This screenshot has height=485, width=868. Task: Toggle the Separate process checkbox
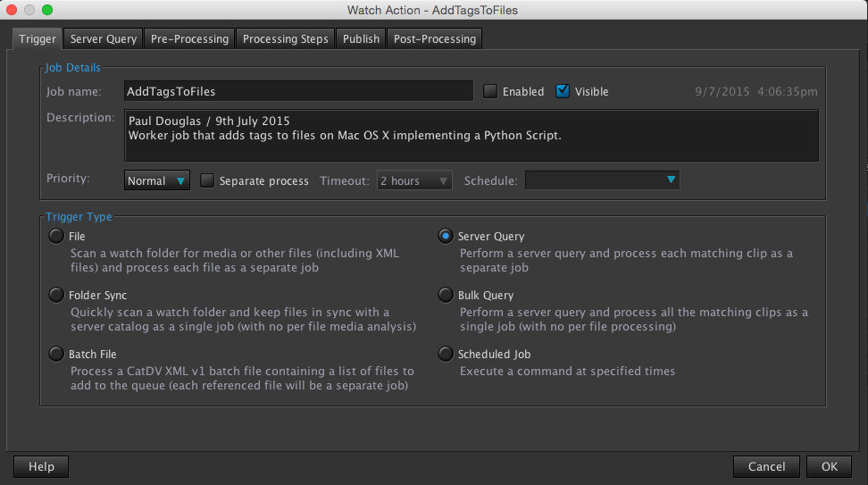pyautogui.click(x=207, y=181)
